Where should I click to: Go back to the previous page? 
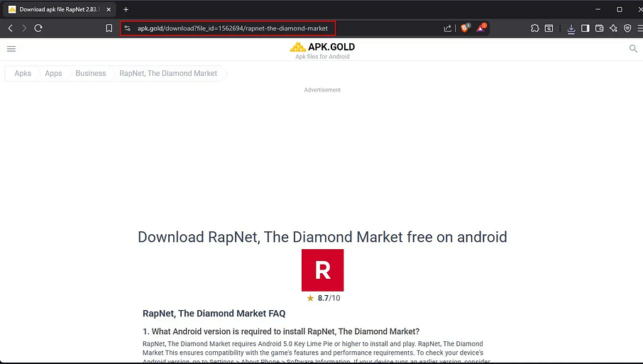coord(11,28)
